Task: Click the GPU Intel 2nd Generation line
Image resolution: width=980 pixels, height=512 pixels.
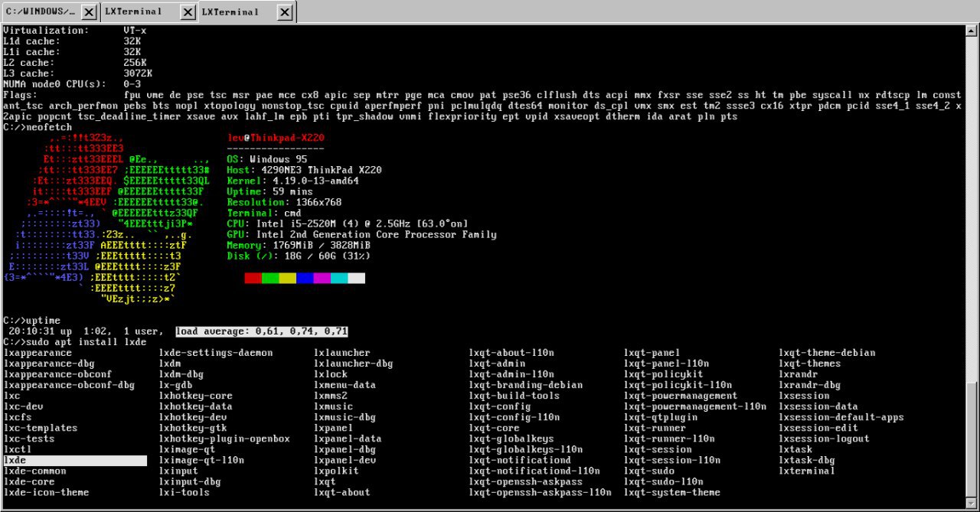Action: (362, 234)
